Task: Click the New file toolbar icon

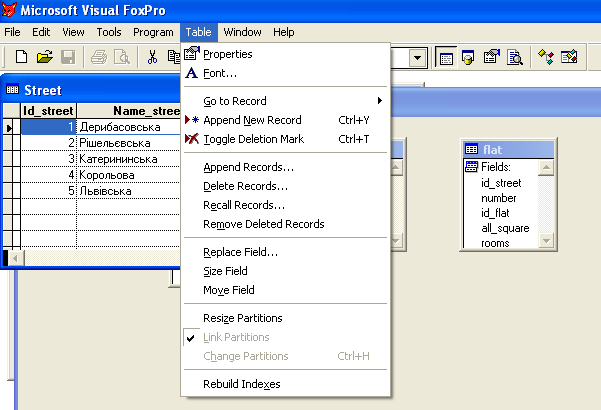Action: [x=21, y=57]
